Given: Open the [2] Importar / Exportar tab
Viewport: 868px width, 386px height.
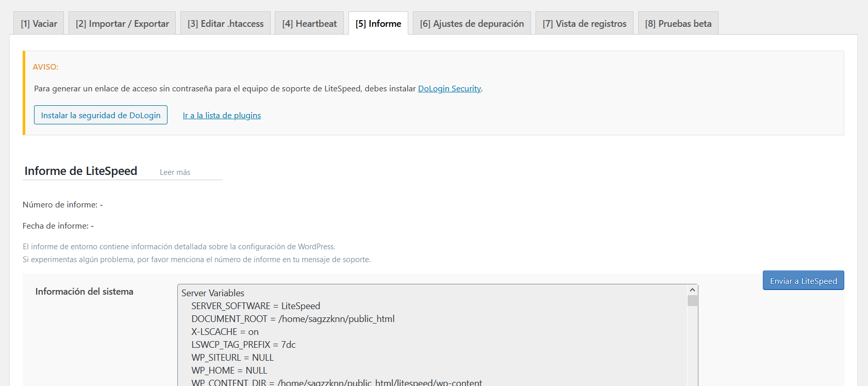Looking at the screenshot, I should click(122, 23).
